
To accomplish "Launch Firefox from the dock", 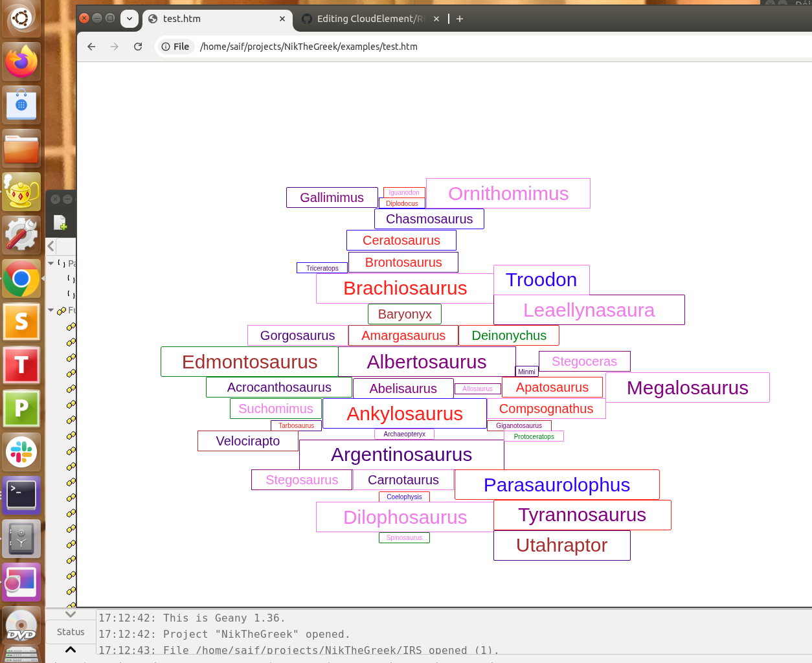I will [x=21, y=62].
